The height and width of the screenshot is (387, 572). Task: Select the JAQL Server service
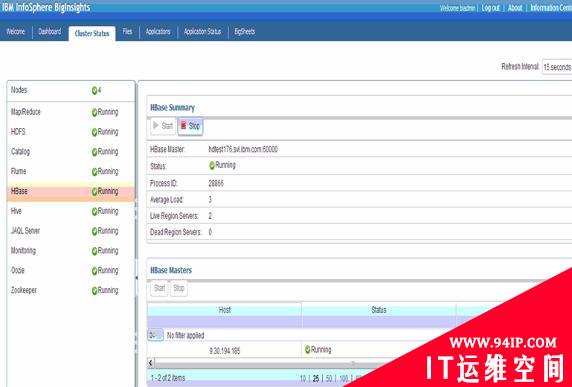[71, 231]
